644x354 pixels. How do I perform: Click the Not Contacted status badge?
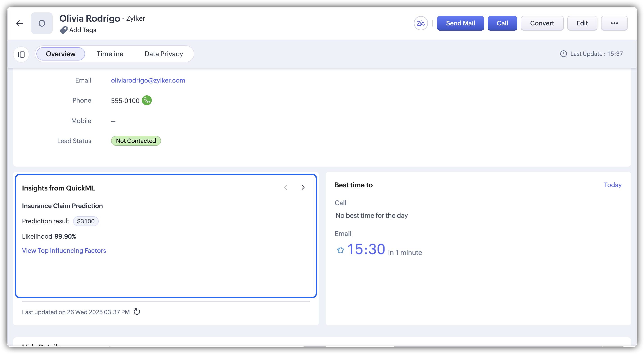[x=136, y=141]
